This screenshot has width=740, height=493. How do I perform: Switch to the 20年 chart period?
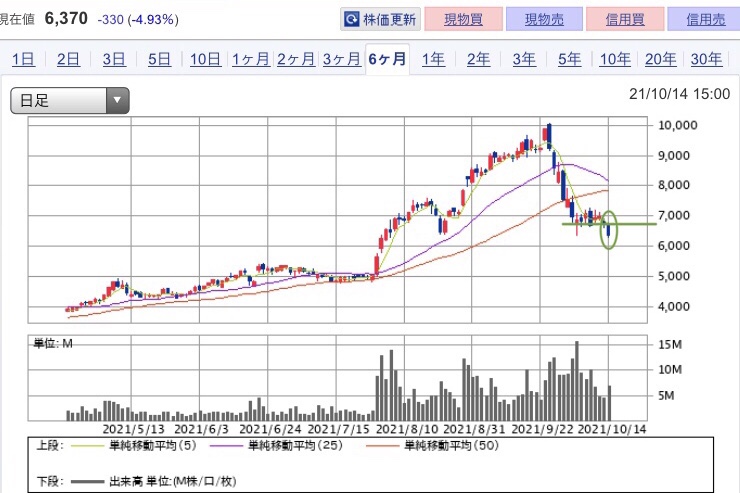(x=660, y=59)
